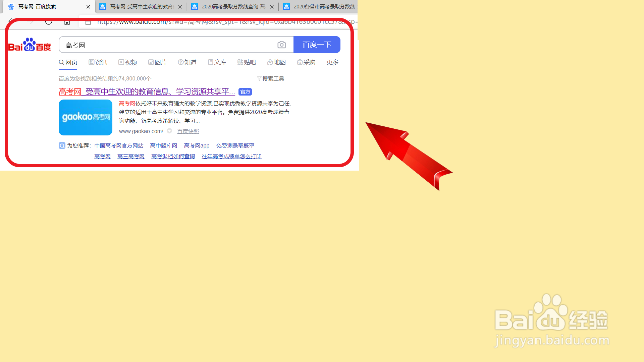644x362 pixels.
Task: Click the browser back arrow
Action: [11, 21]
